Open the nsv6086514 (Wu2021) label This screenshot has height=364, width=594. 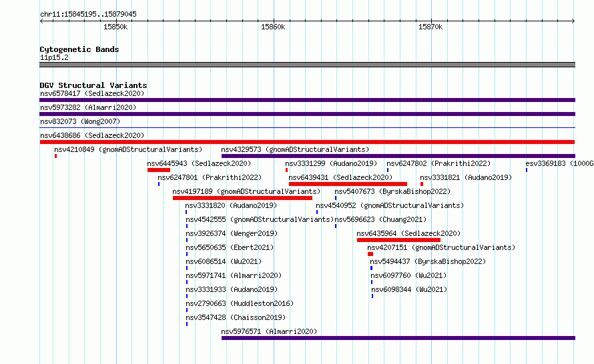pyautogui.click(x=224, y=261)
